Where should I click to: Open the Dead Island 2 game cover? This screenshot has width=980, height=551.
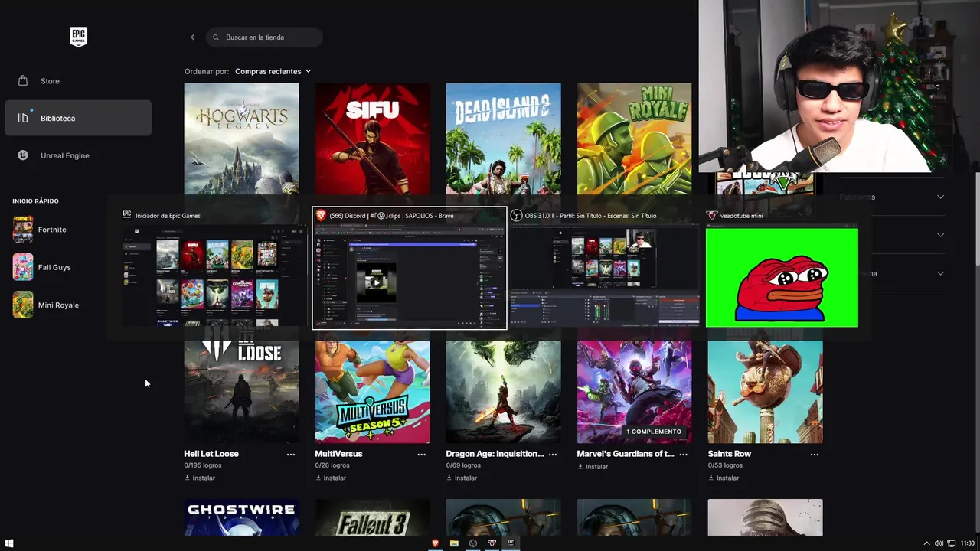[x=503, y=139]
